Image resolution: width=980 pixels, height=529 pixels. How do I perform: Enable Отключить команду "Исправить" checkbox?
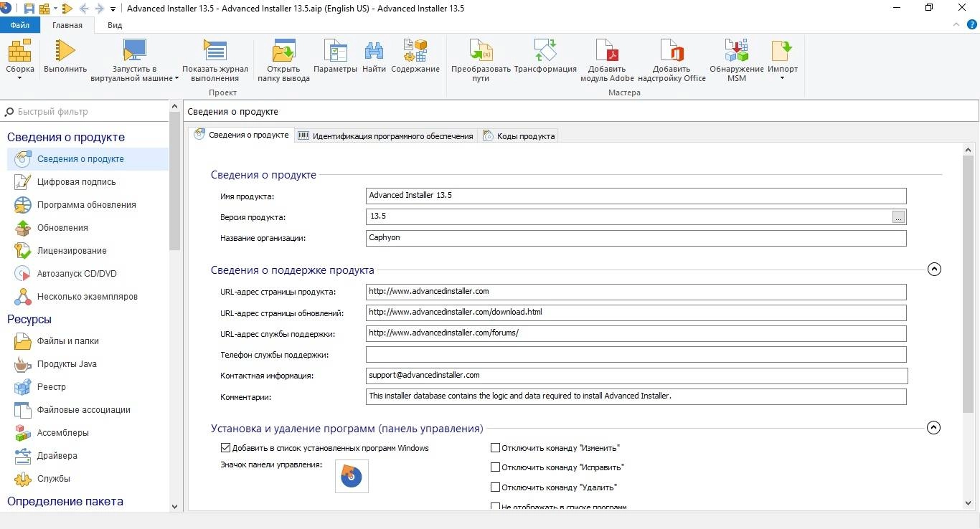click(495, 467)
